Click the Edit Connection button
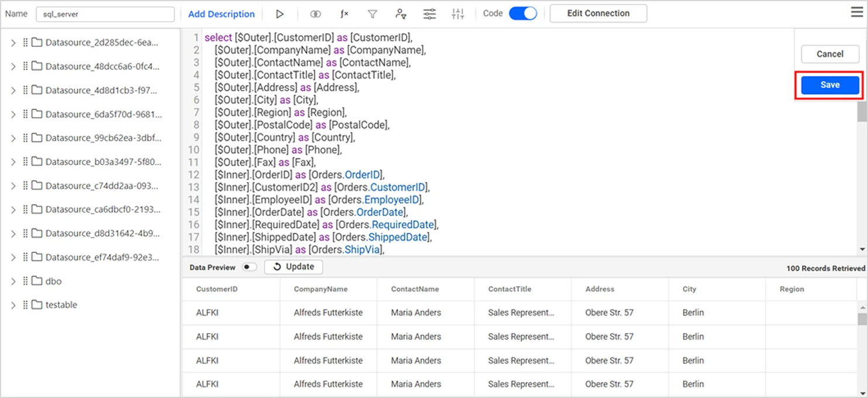The height and width of the screenshot is (398, 868). click(x=598, y=13)
